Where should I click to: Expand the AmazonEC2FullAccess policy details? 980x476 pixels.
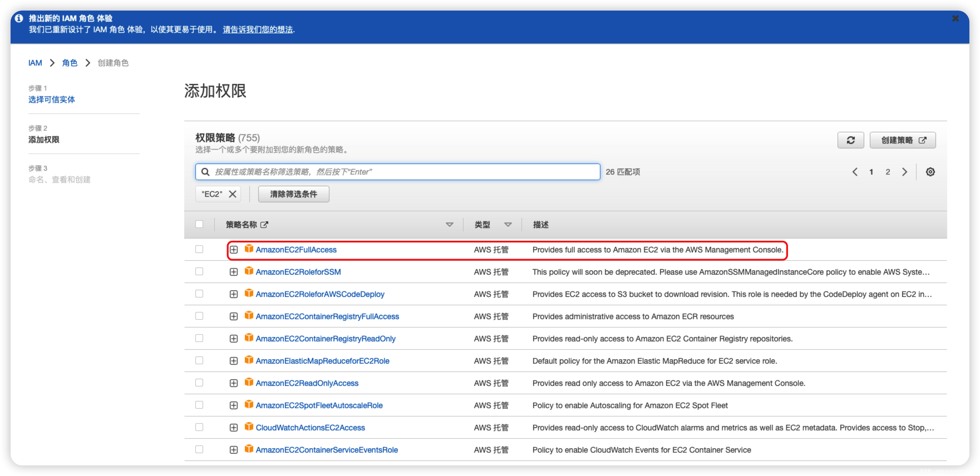point(233,249)
